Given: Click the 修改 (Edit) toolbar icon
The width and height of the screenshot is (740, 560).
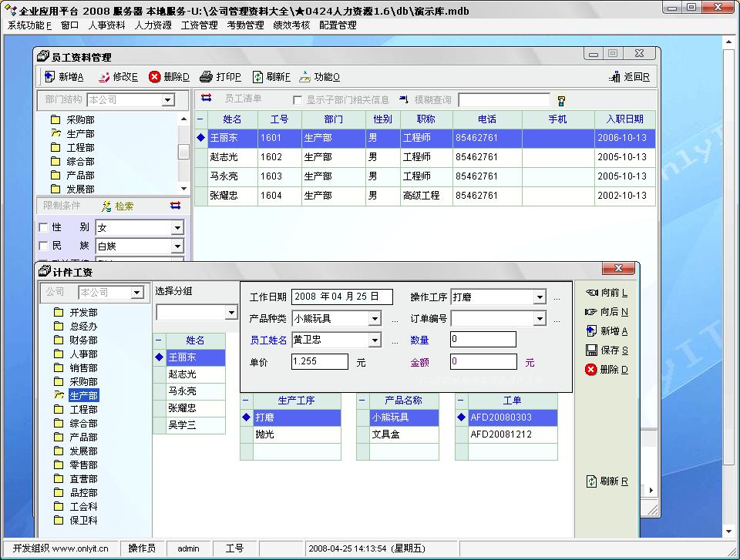Looking at the screenshot, I should pos(105,77).
